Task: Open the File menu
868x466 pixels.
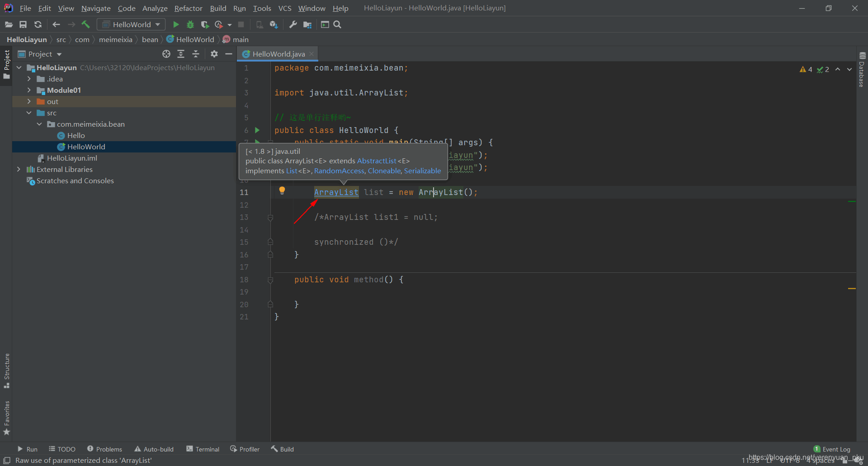Action: pyautogui.click(x=25, y=8)
